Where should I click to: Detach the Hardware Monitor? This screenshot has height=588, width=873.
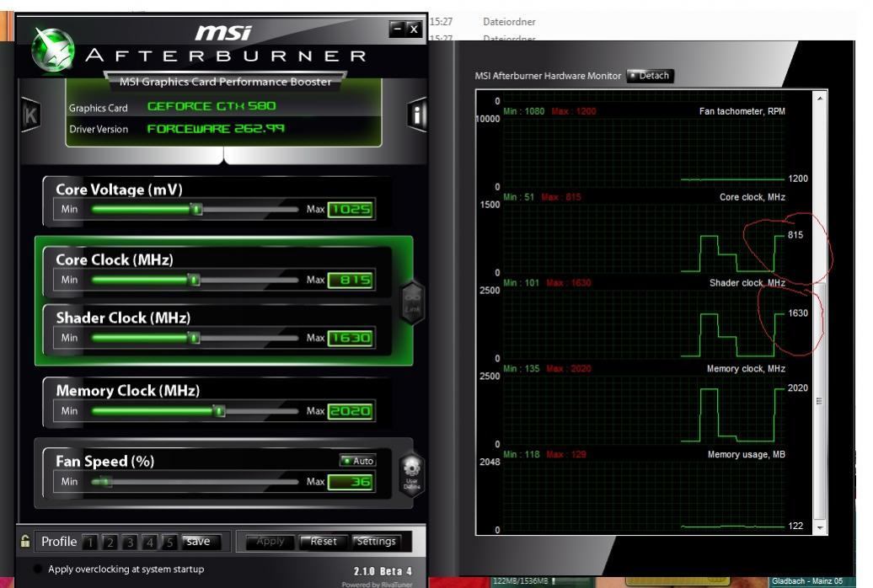[x=651, y=76]
